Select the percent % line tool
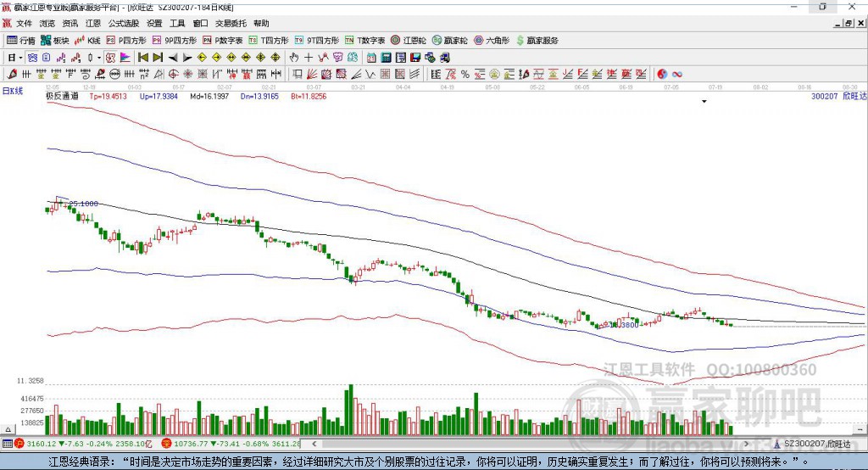The image size is (868, 470). click(465, 75)
